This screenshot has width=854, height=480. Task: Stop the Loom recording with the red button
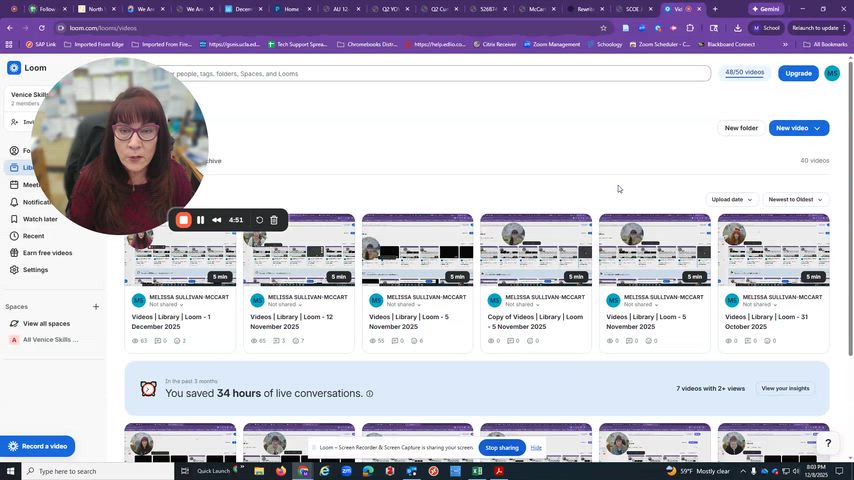[184, 220]
